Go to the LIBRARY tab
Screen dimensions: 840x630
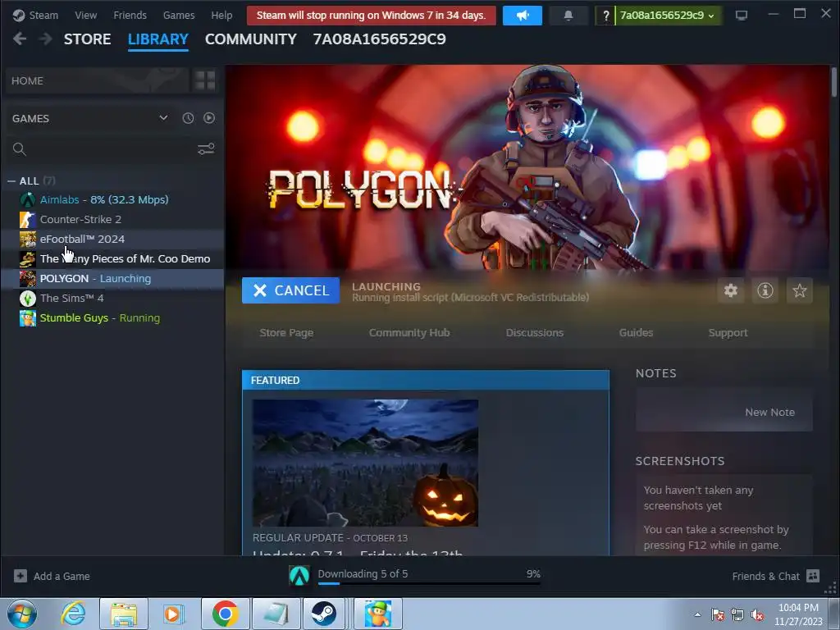(x=158, y=39)
